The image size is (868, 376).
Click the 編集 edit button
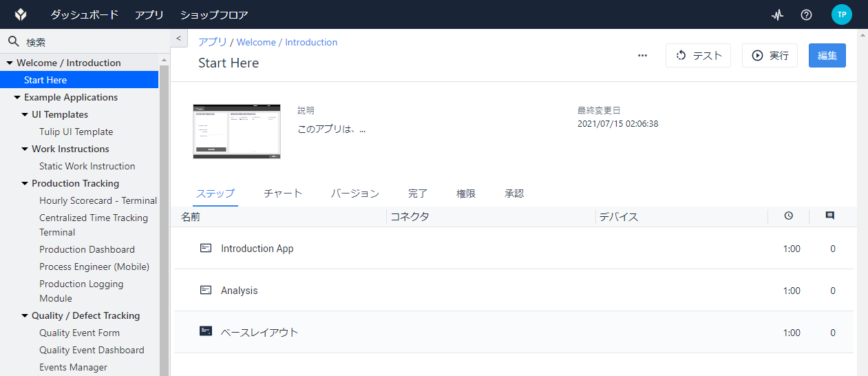(x=827, y=56)
